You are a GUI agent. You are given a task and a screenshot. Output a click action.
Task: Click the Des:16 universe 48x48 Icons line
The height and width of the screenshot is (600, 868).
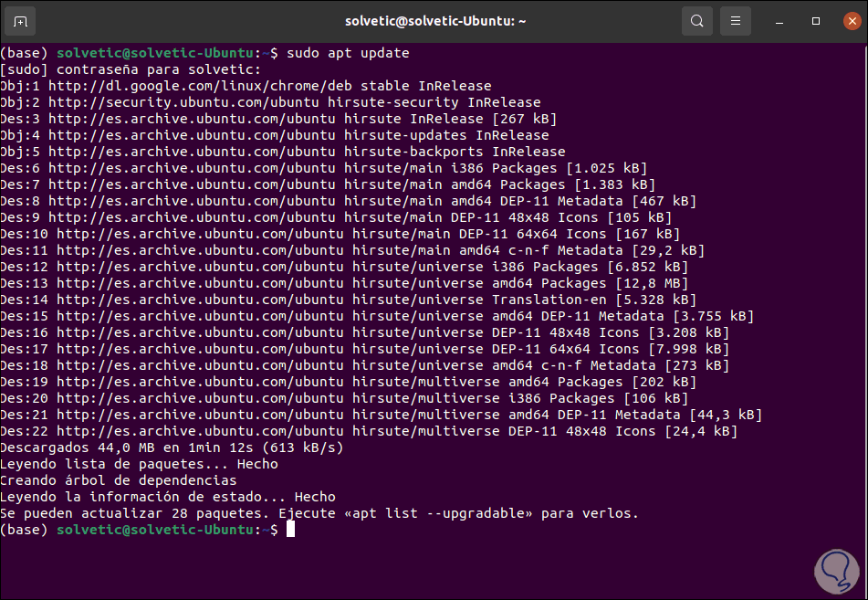coord(365,332)
